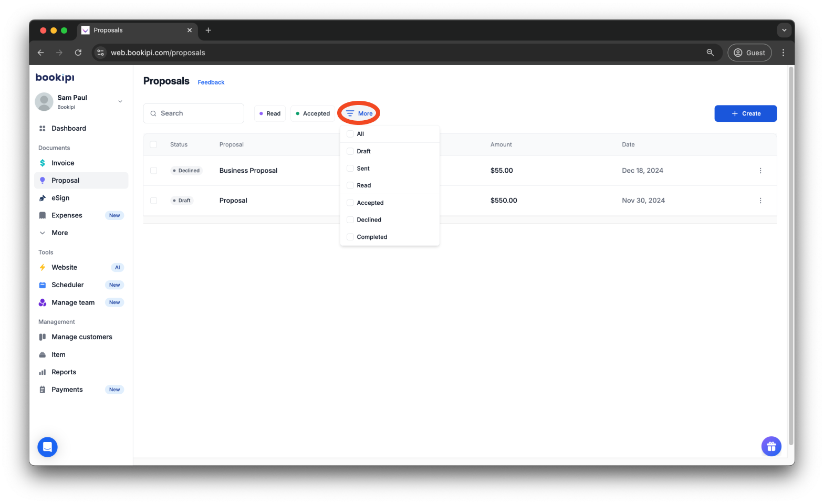Image resolution: width=824 pixels, height=504 pixels.
Task: Click the bookipi logo
Action: tap(55, 78)
